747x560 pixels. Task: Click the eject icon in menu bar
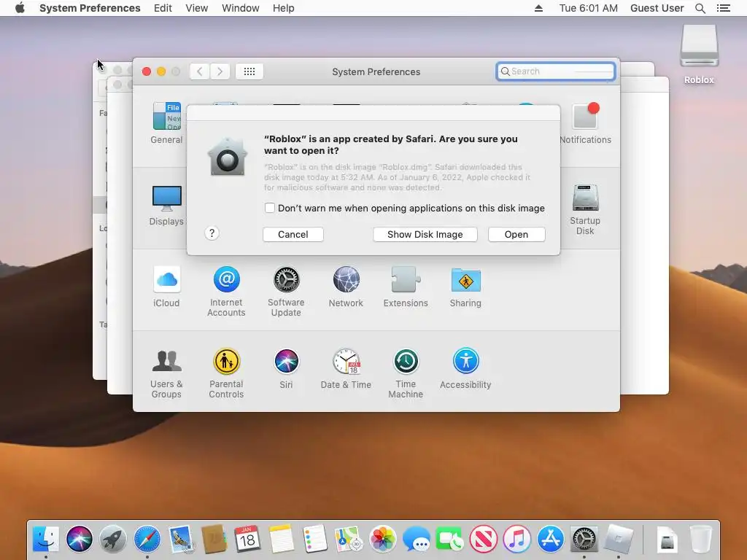538,8
